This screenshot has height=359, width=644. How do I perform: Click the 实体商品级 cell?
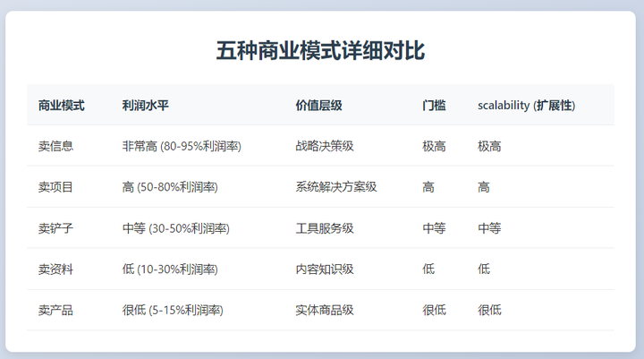coord(325,310)
